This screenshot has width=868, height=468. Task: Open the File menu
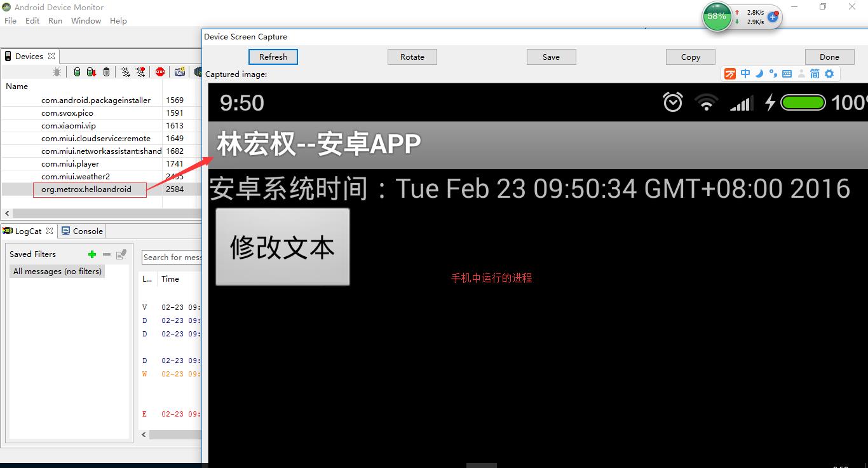tap(10, 20)
